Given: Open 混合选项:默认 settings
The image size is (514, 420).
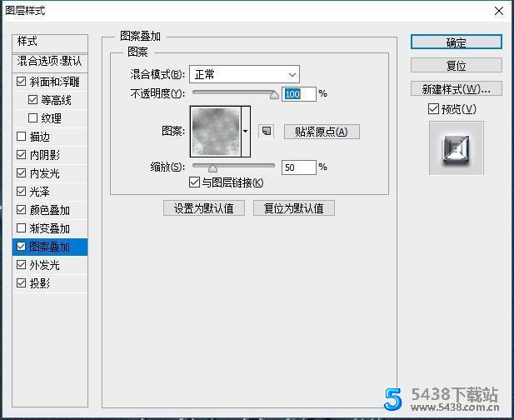Looking at the screenshot, I should click(x=50, y=62).
